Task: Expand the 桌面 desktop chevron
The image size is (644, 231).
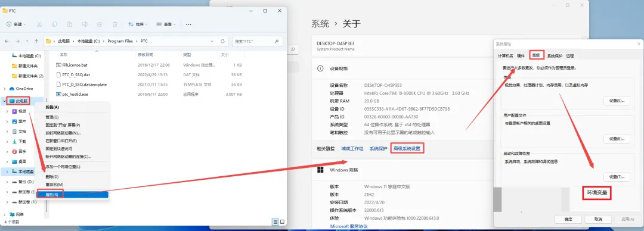Action: [x=7, y=162]
